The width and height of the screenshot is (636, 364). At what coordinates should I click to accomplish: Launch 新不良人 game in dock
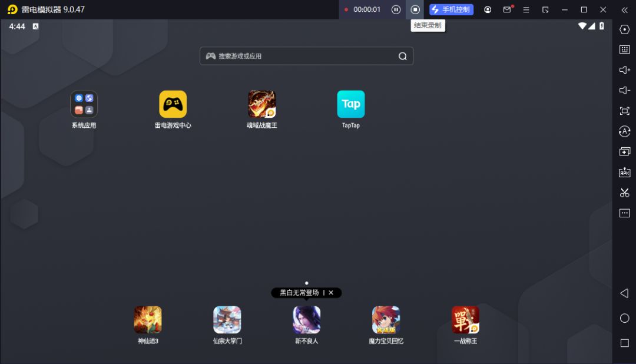pyautogui.click(x=307, y=320)
